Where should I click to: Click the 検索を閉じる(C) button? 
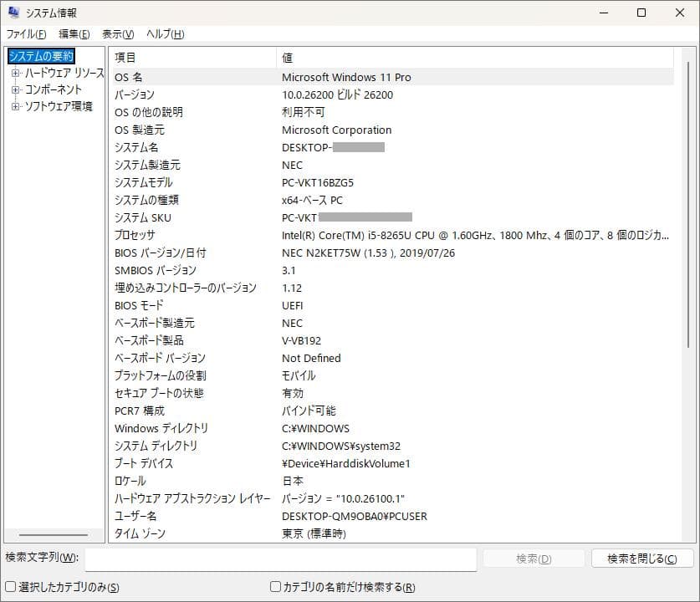[642, 559]
